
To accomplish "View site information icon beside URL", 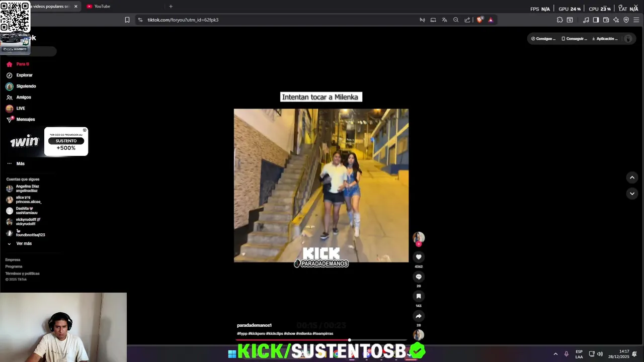I will point(140,20).
